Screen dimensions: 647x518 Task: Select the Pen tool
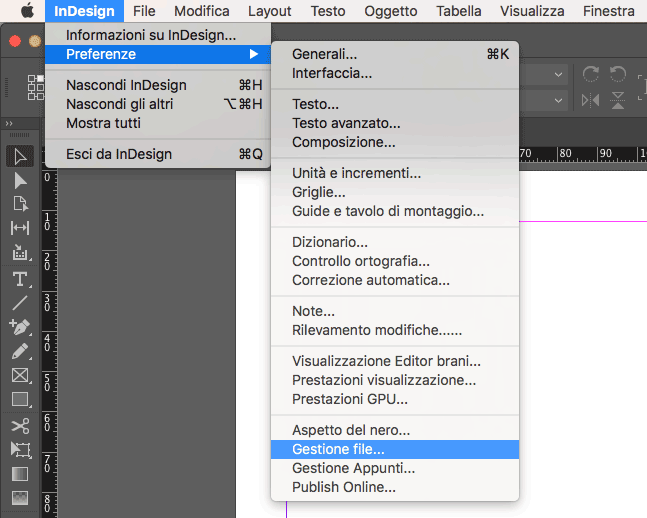click(x=20, y=327)
